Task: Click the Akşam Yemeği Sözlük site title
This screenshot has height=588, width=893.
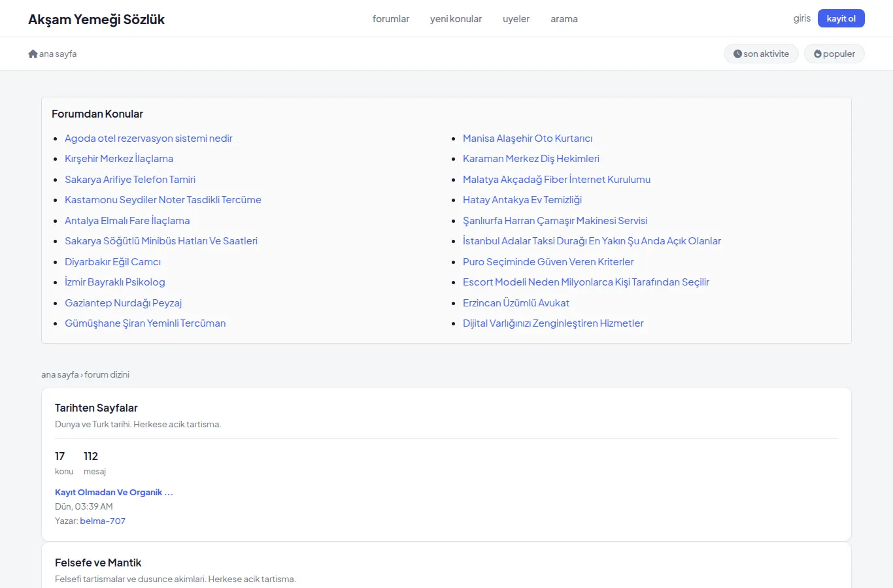Action: coord(96,19)
